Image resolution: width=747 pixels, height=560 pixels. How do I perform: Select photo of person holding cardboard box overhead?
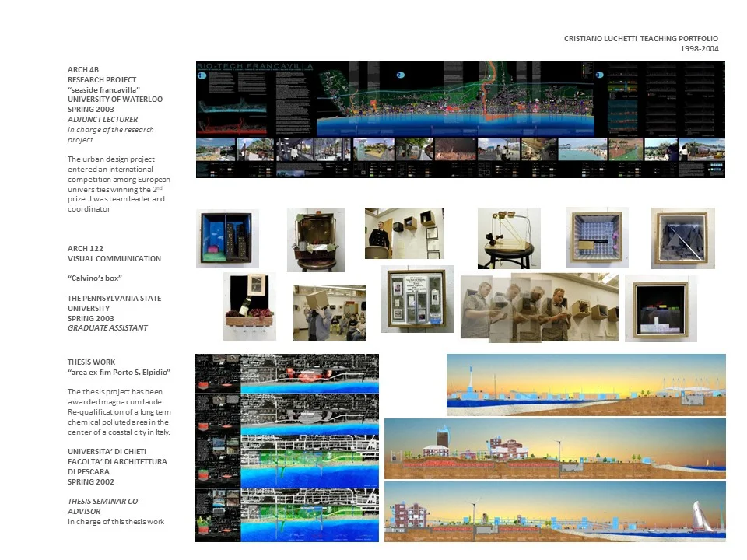[x=329, y=313]
